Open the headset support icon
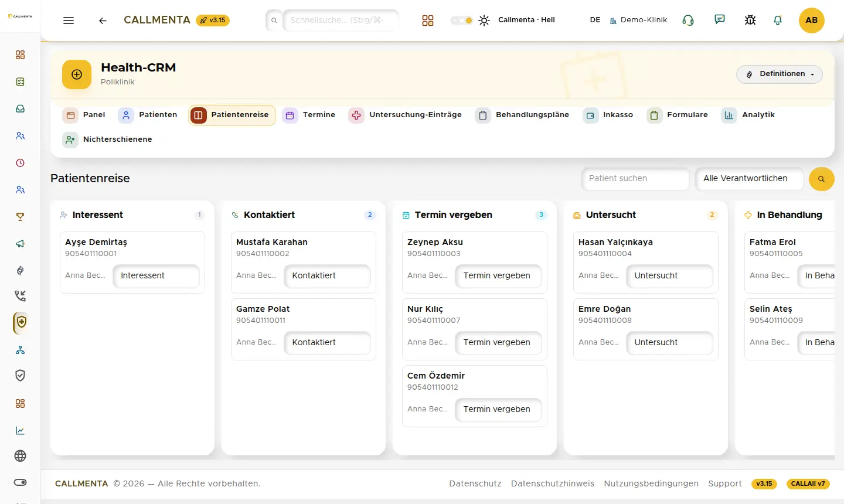 (x=688, y=21)
